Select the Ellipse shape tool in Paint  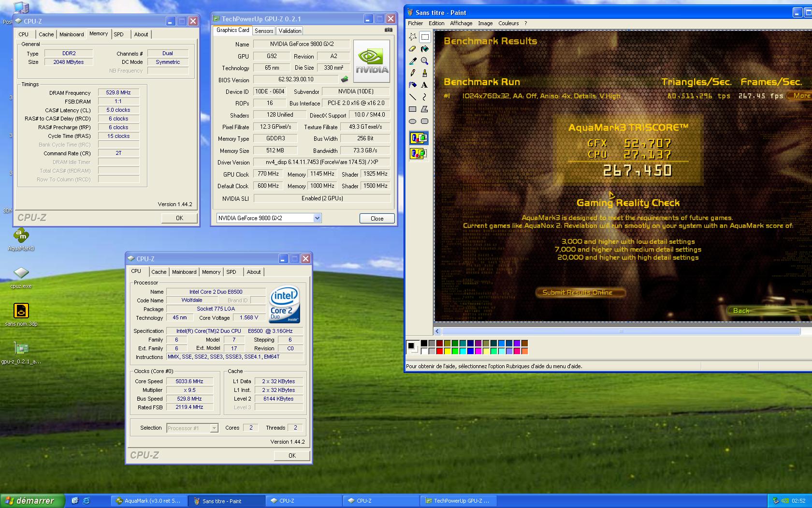click(x=413, y=121)
